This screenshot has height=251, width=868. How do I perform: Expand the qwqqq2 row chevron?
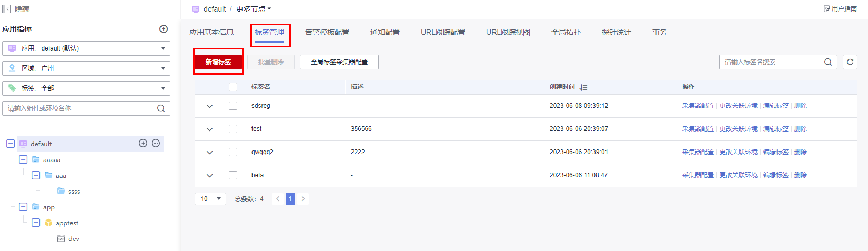pos(209,153)
